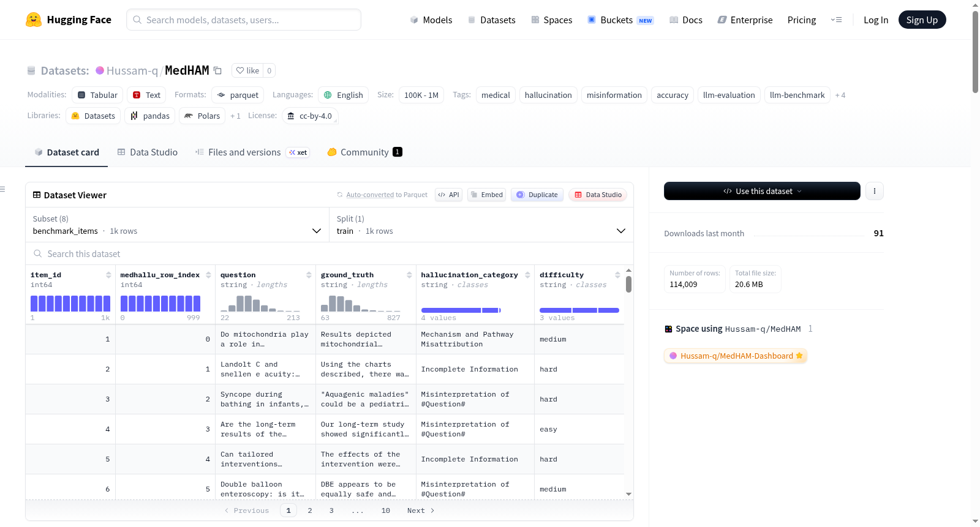Click the question lengths histogram
980x527 pixels.
pos(260,303)
